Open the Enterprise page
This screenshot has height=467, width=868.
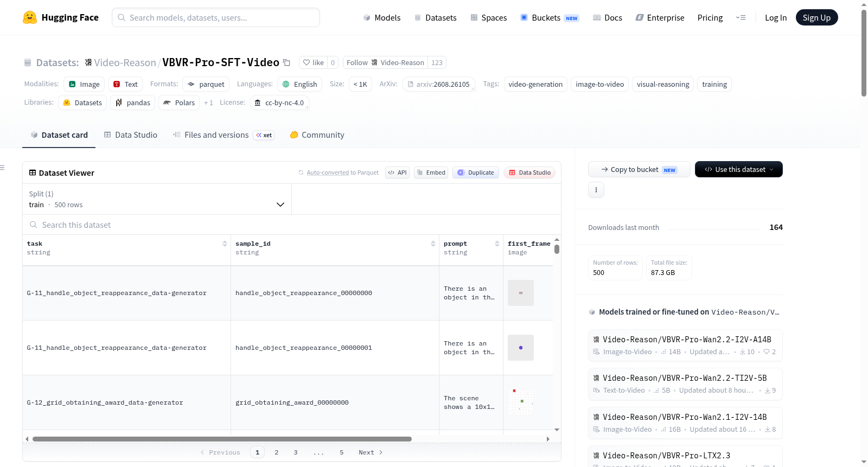pyautogui.click(x=660, y=17)
